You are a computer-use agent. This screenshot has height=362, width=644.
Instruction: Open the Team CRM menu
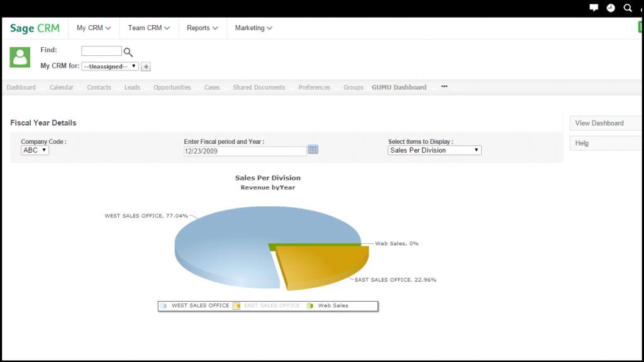click(x=148, y=28)
